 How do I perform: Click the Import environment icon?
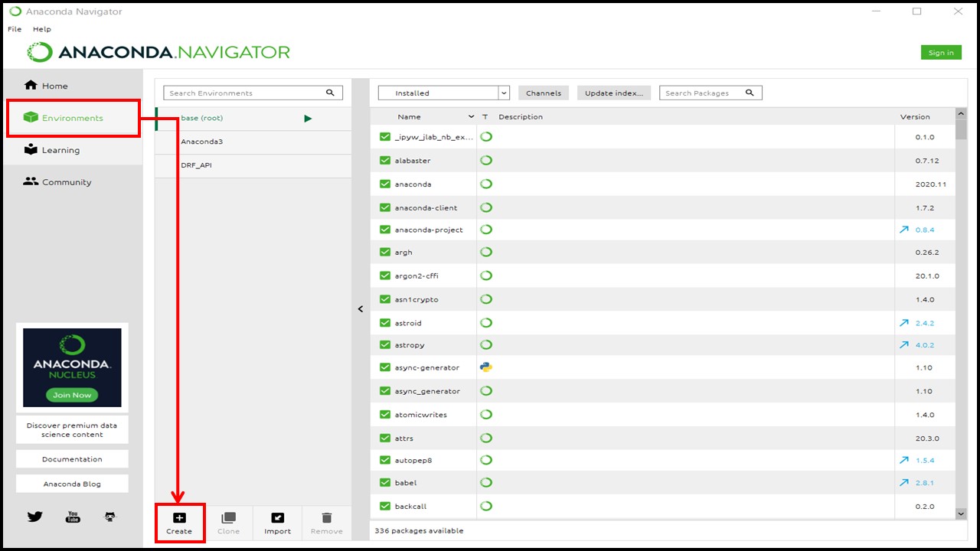pos(277,518)
